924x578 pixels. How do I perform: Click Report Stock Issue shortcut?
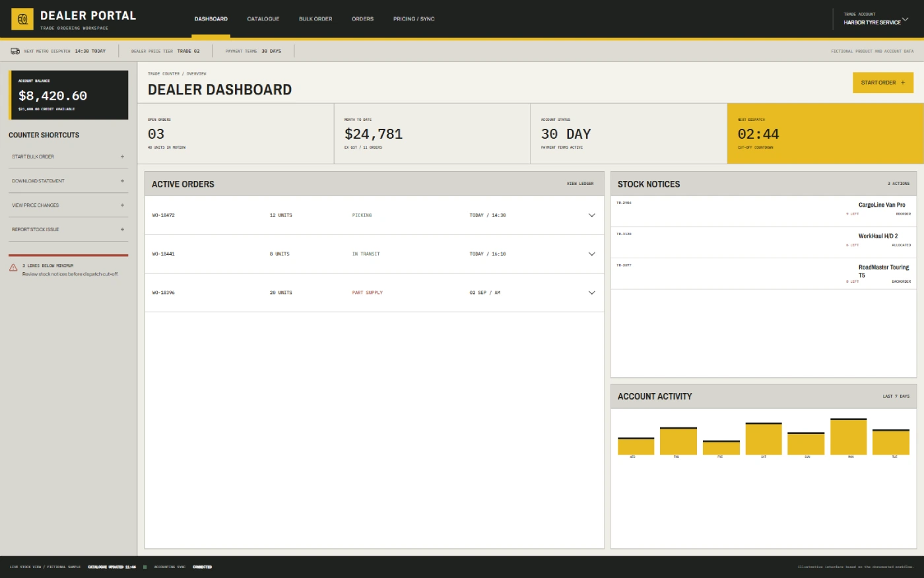pos(69,229)
